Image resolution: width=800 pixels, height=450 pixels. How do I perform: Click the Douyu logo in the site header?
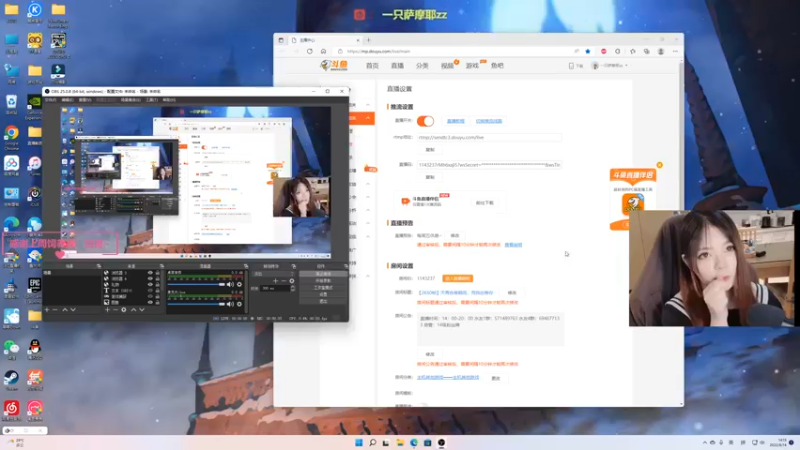click(x=334, y=65)
